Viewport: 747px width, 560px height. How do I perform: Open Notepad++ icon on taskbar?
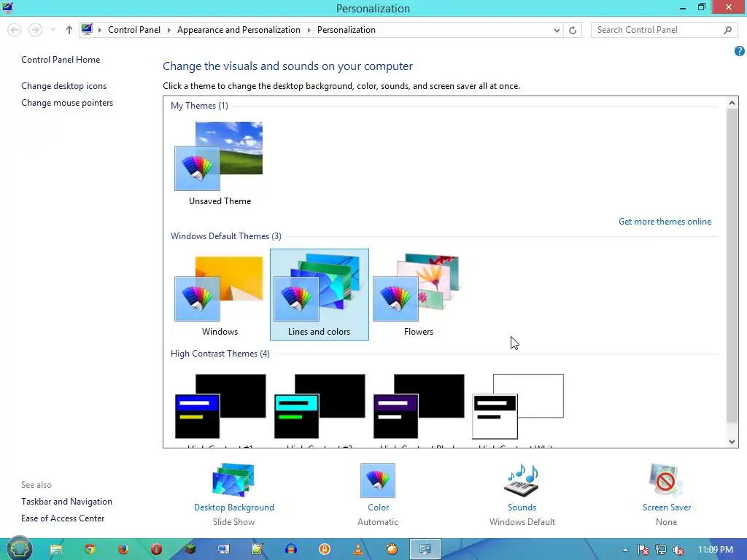(x=258, y=550)
